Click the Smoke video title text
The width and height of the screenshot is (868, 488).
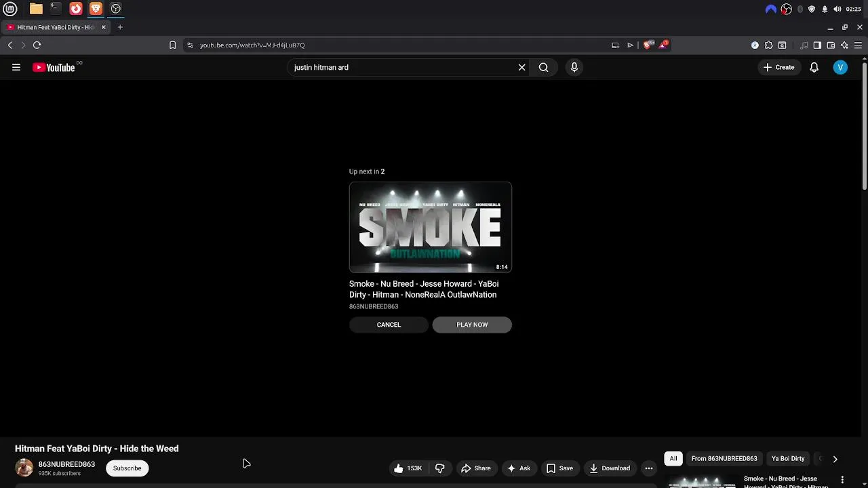424,289
